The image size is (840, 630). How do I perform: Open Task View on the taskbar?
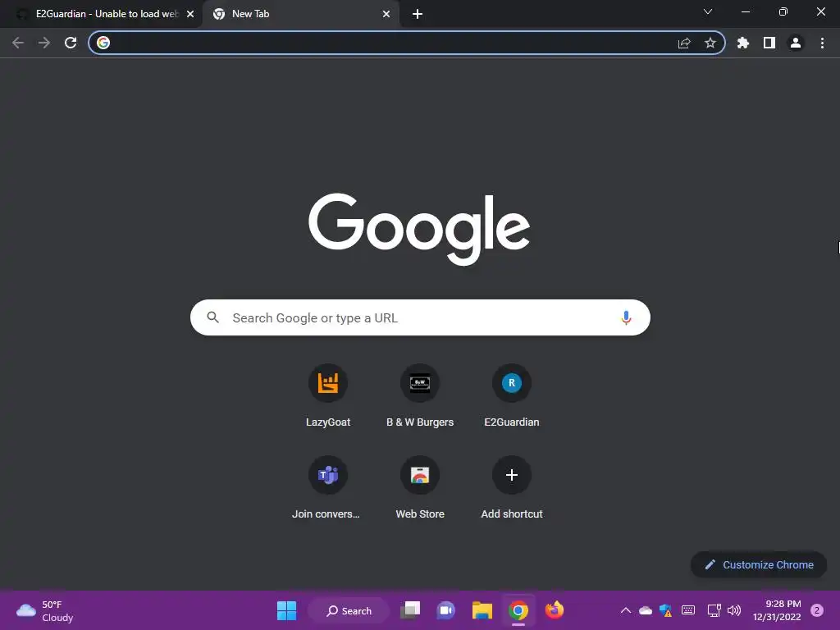click(x=410, y=610)
